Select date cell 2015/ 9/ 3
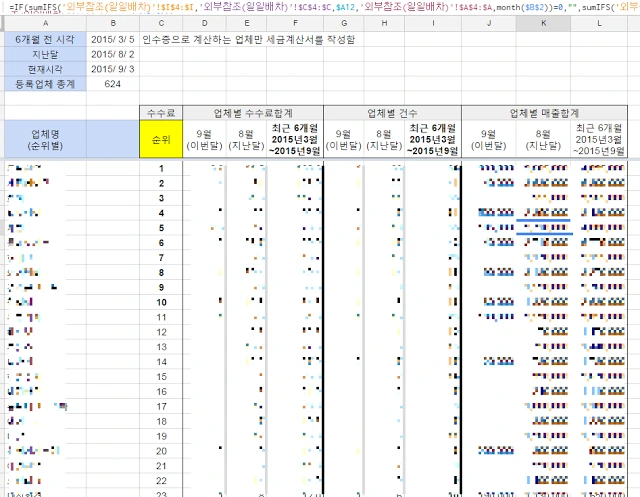The height and width of the screenshot is (497, 640). (113, 69)
